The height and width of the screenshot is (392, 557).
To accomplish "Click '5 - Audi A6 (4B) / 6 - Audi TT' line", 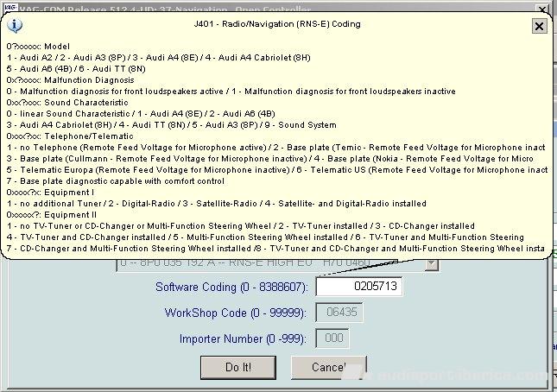I will click(76, 69).
